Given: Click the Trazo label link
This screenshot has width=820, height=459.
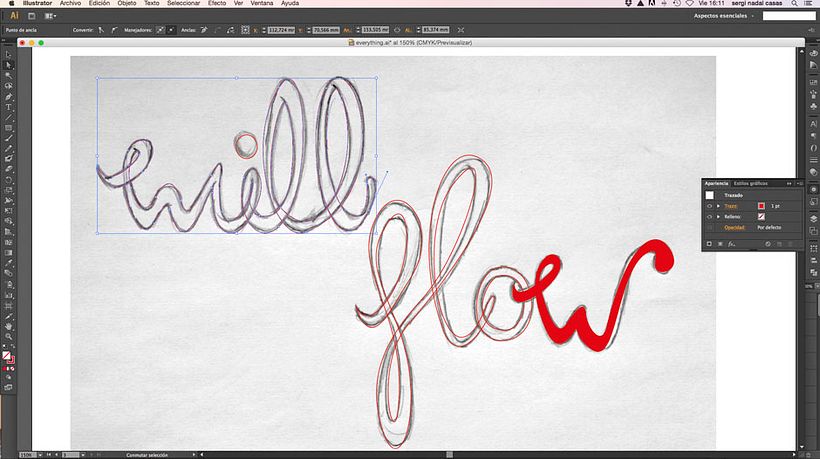Looking at the screenshot, I should pos(731,205).
